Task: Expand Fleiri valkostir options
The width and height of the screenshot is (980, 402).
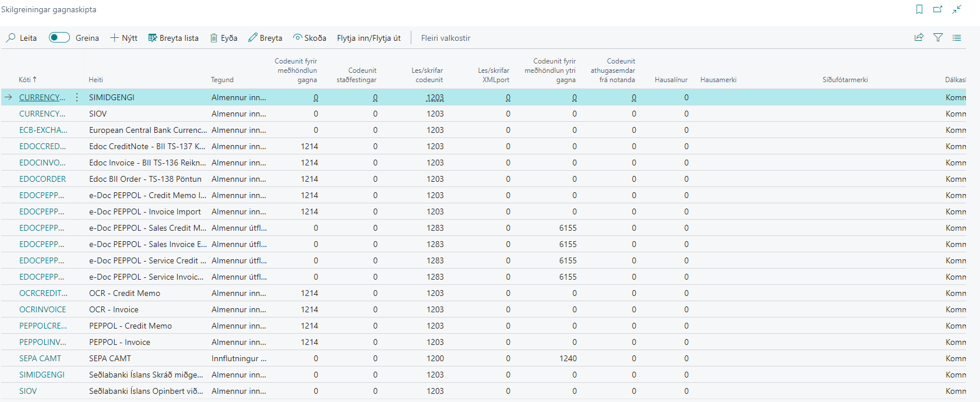Action: [445, 38]
